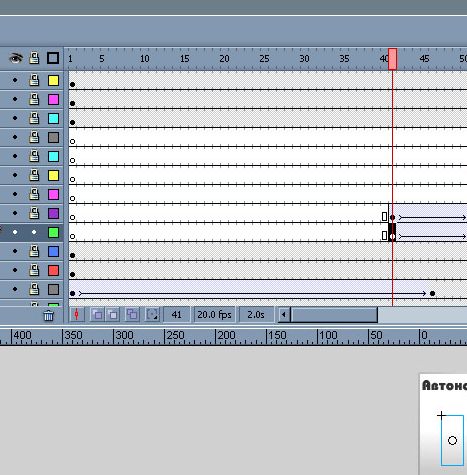Click the purple outline color swatch
The width and height of the screenshot is (467, 475).
[53, 213]
